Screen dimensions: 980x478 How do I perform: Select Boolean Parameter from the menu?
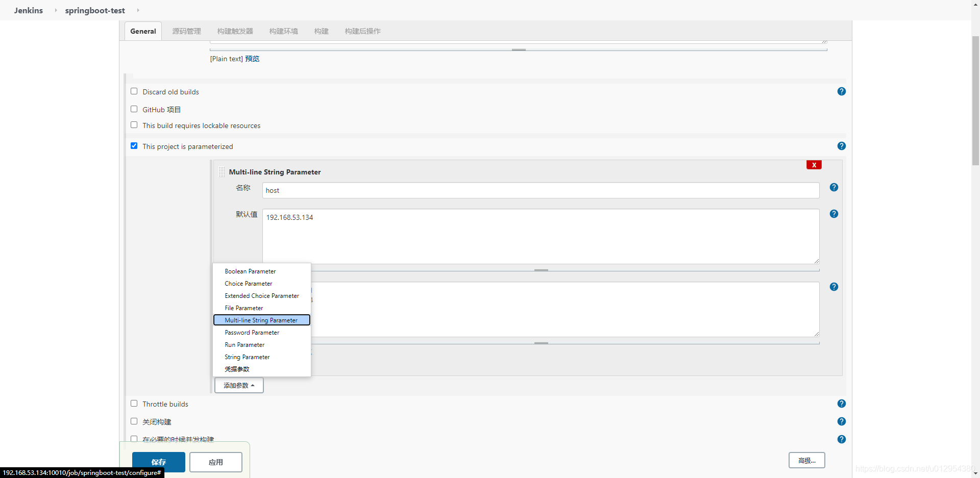coord(262,271)
